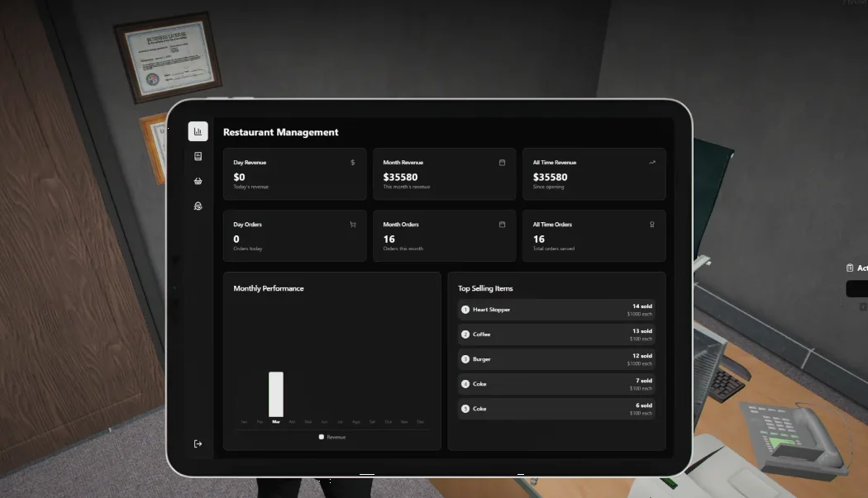Click the Day Orders label
Viewport: 868px width, 498px height.
247,225
